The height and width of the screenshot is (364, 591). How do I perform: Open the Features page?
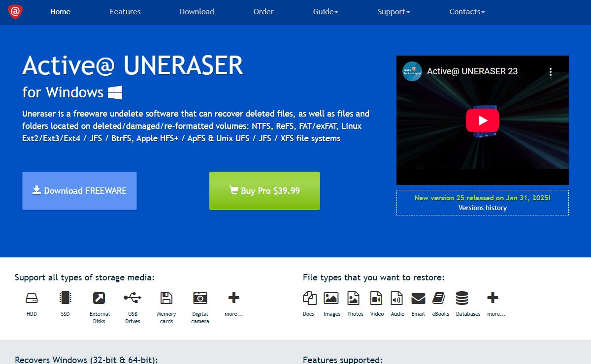tap(125, 12)
